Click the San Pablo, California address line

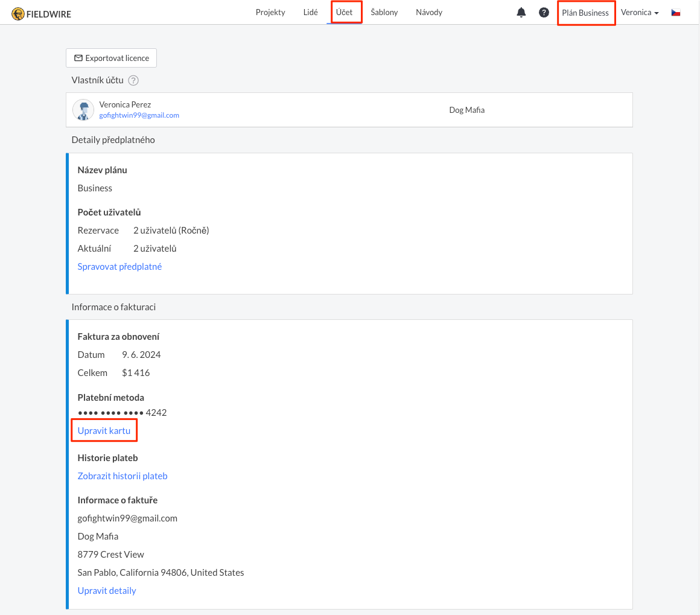[x=161, y=573]
